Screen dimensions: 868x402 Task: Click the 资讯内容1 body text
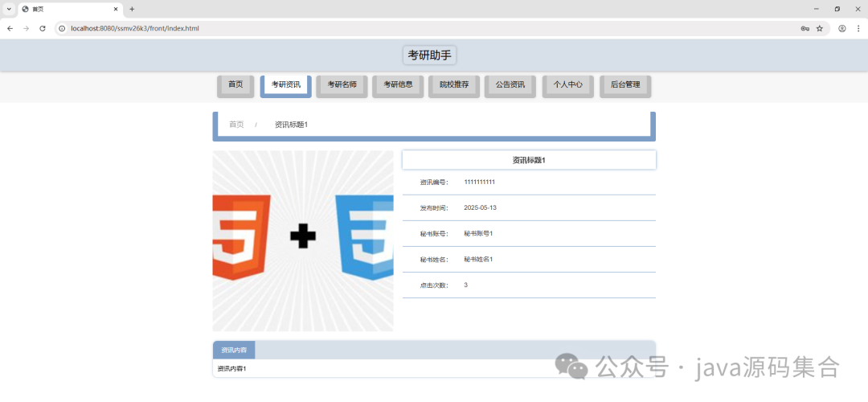tap(232, 368)
